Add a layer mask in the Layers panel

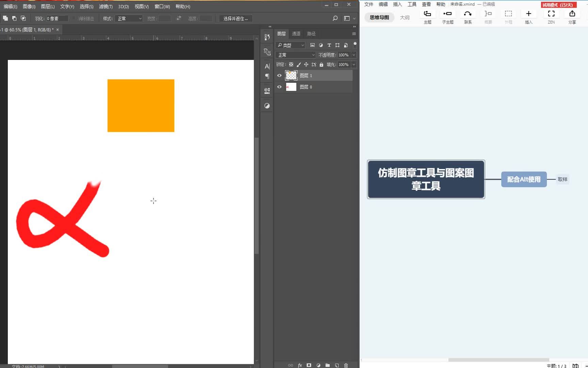point(309,365)
